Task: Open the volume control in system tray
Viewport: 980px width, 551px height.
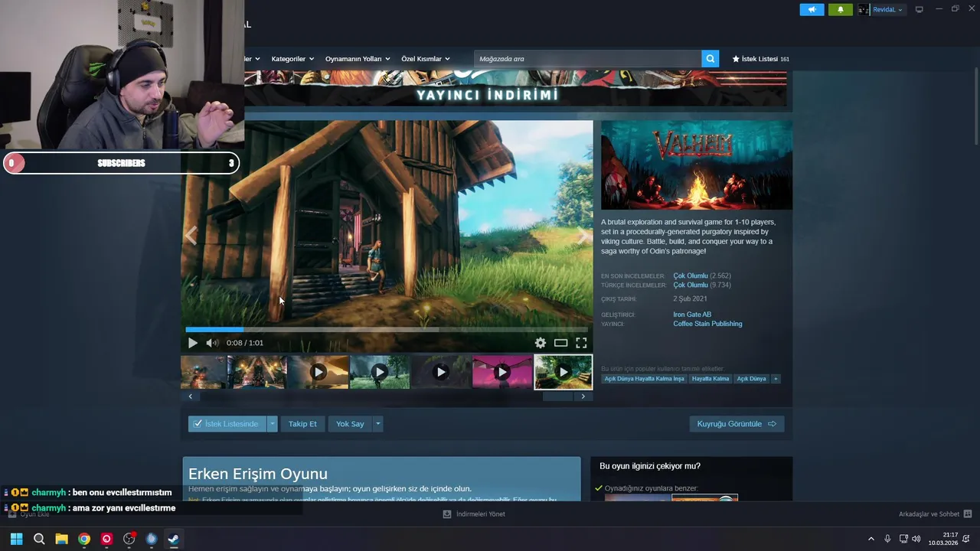Action: [916, 539]
